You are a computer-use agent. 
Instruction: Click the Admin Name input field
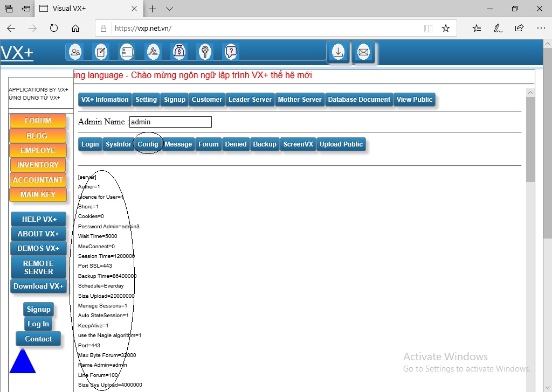coord(170,122)
